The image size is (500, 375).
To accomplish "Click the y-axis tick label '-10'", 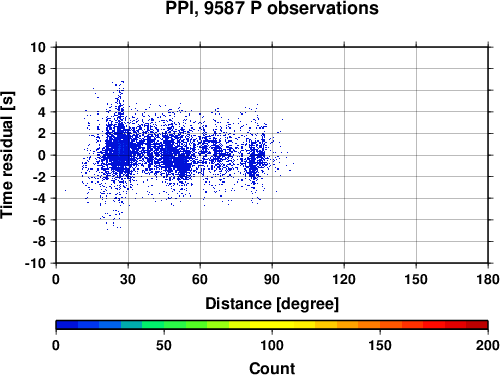I will click(x=36, y=263).
